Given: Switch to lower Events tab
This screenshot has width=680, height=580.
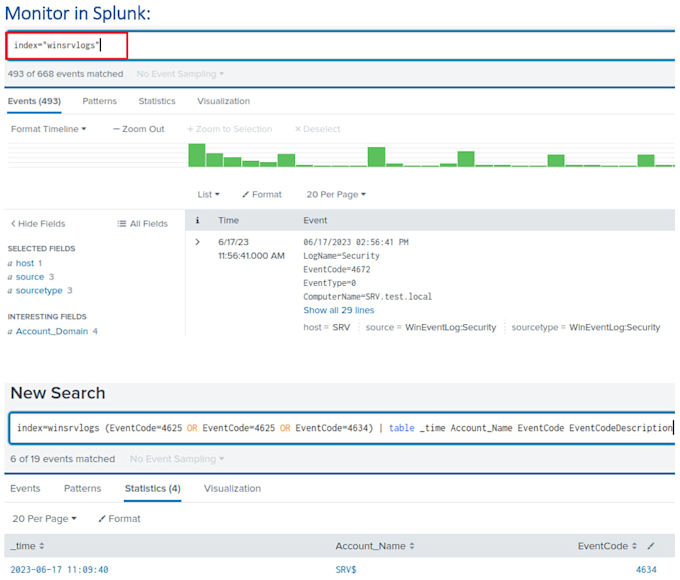Looking at the screenshot, I should (x=25, y=488).
